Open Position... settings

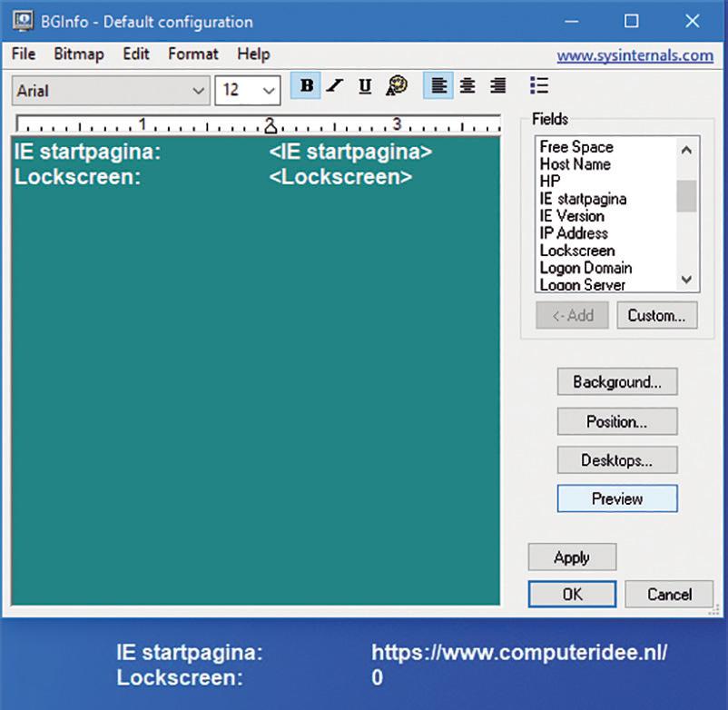point(617,421)
